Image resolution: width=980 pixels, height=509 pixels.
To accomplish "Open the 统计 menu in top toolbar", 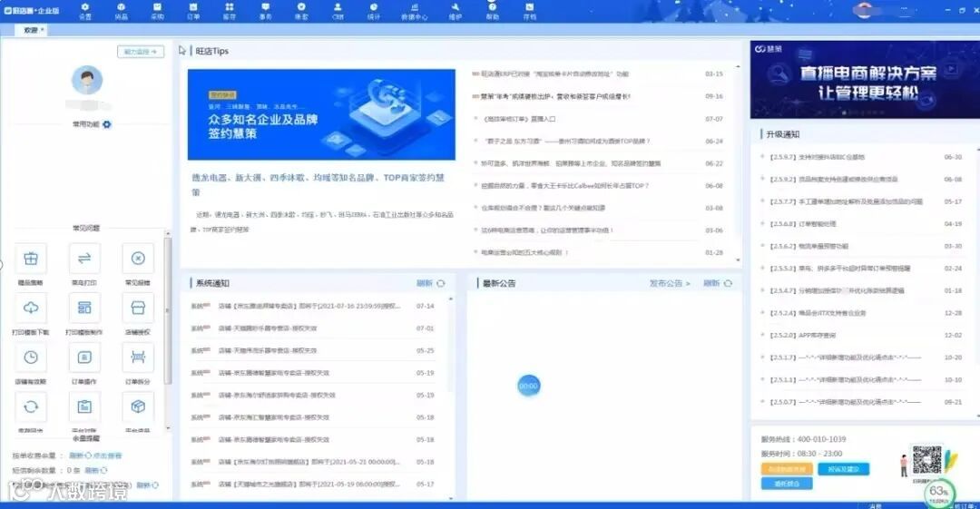I will point(374,11).
